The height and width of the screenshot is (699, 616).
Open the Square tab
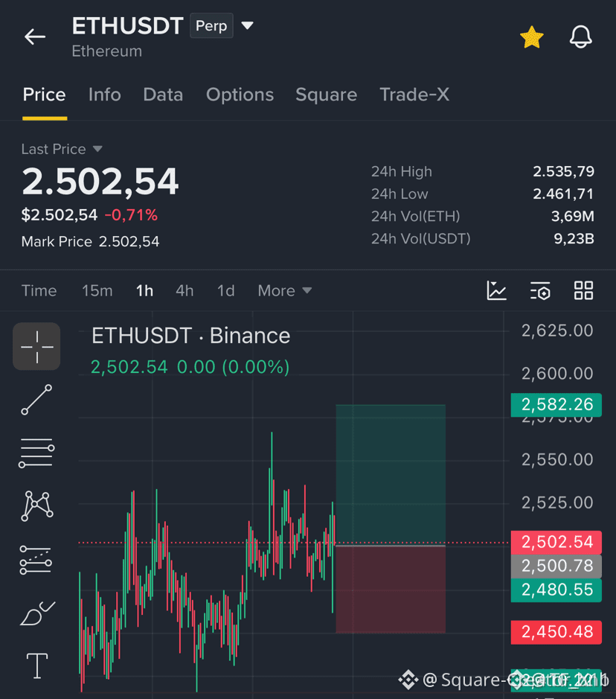tap(326, 95)
